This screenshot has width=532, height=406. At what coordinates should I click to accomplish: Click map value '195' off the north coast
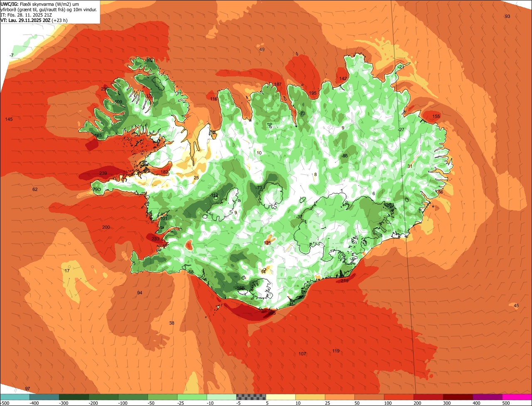[313, 93]
